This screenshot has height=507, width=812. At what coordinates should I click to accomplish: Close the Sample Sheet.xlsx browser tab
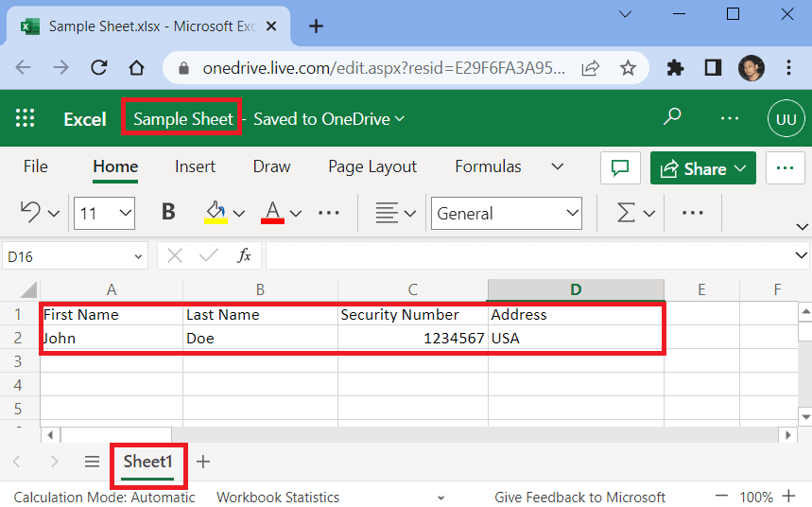271,26
